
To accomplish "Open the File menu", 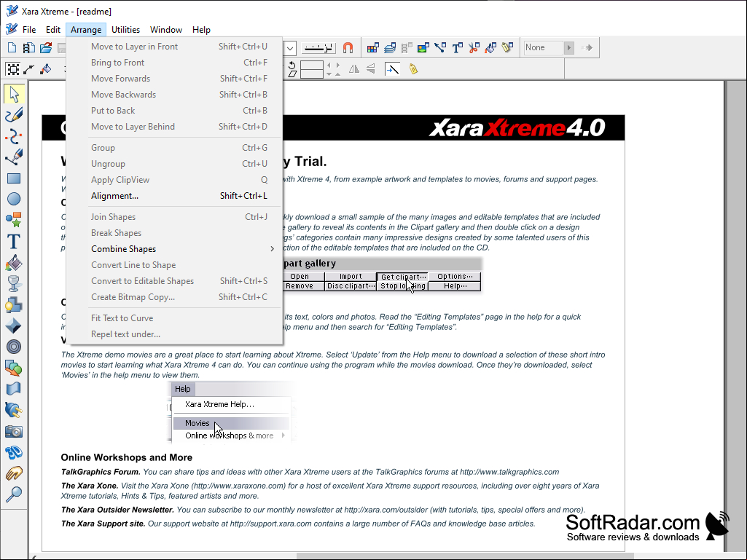I will 29,30.
